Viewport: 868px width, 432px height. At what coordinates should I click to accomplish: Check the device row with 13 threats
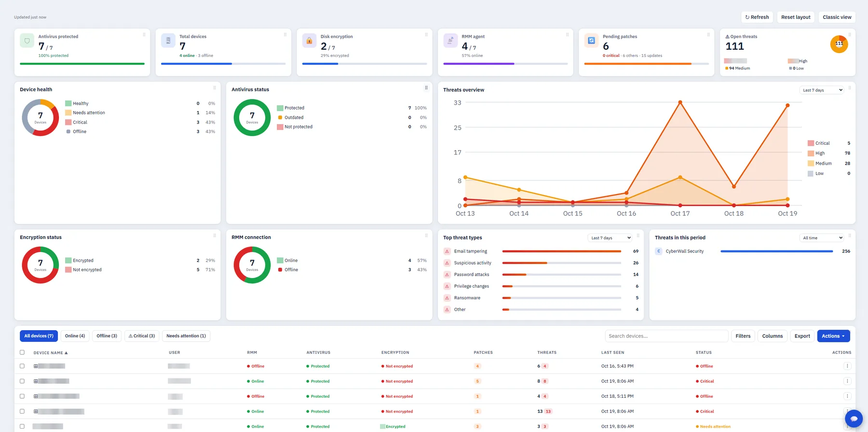point(22,411)
